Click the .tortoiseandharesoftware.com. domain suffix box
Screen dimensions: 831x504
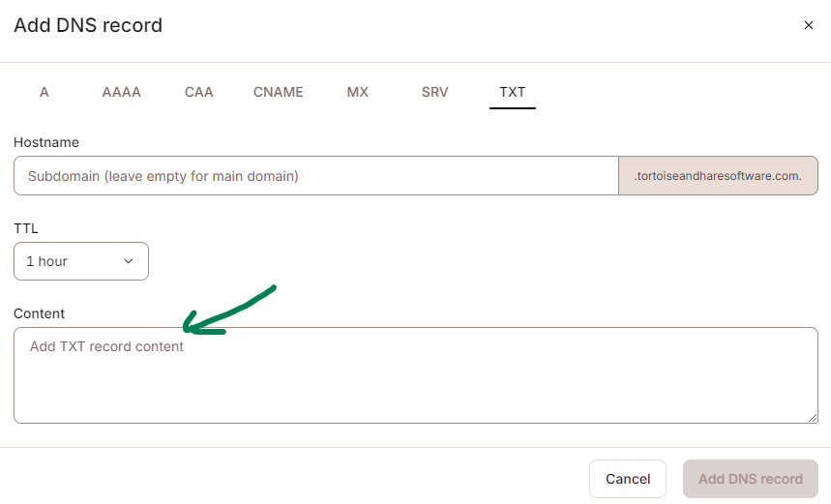pyautogui.click(x=718, y=176)
